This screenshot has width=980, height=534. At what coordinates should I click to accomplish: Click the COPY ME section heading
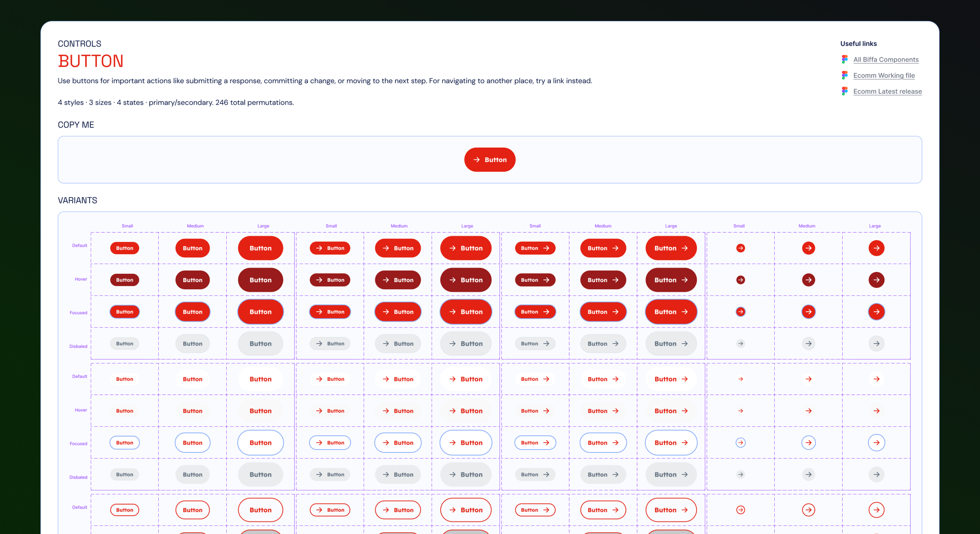click(x=76, y=125)
